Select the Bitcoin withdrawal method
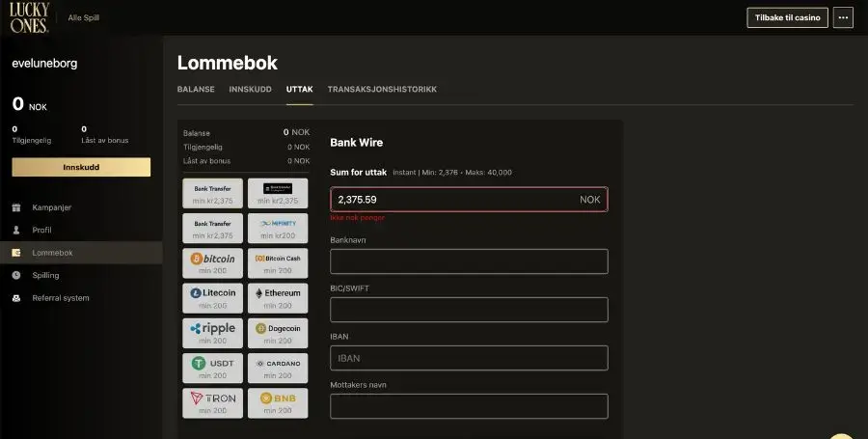The width and height of the screenshot is (868, 439). click(212, 263)
